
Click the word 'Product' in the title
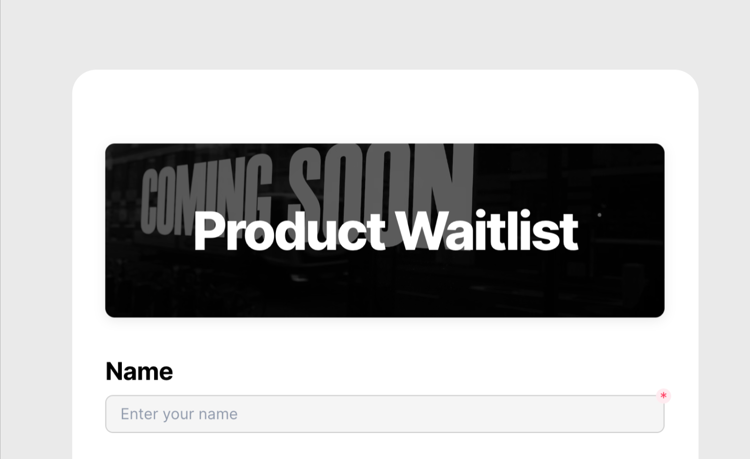[289, 231]
